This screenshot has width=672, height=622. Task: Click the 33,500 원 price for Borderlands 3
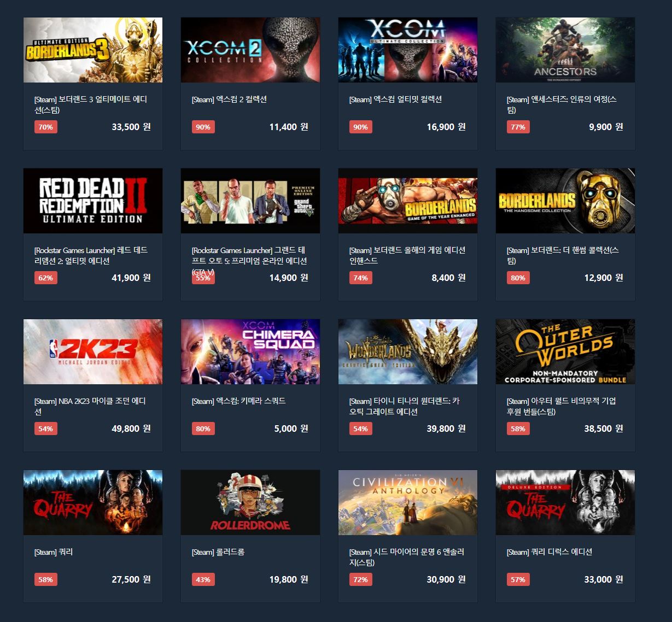click(131, 127)
